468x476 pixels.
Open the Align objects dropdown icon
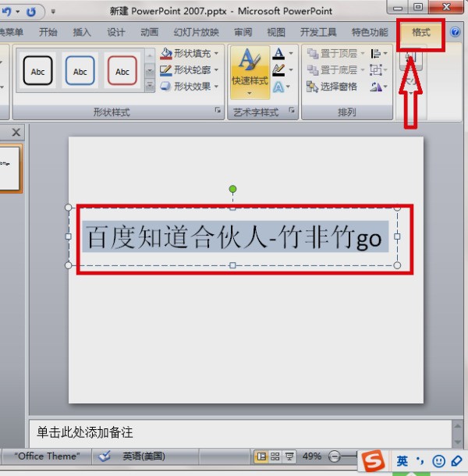coord(378,54)
